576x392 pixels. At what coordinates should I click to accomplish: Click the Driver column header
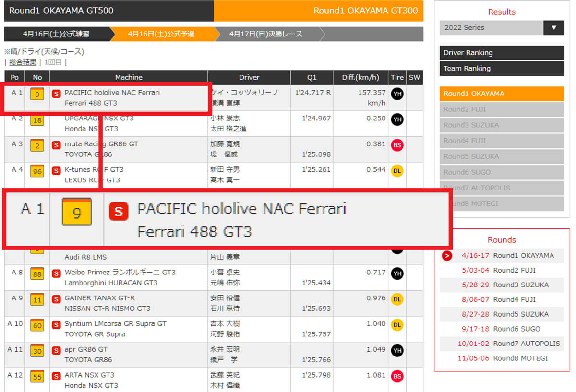pos(249,77)
